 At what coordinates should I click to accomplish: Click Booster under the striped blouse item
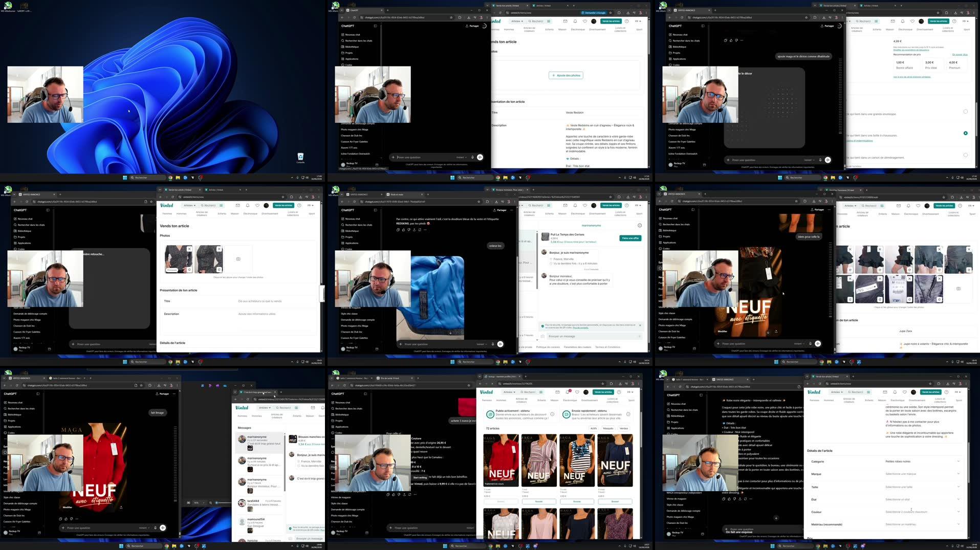click(539, 501)
